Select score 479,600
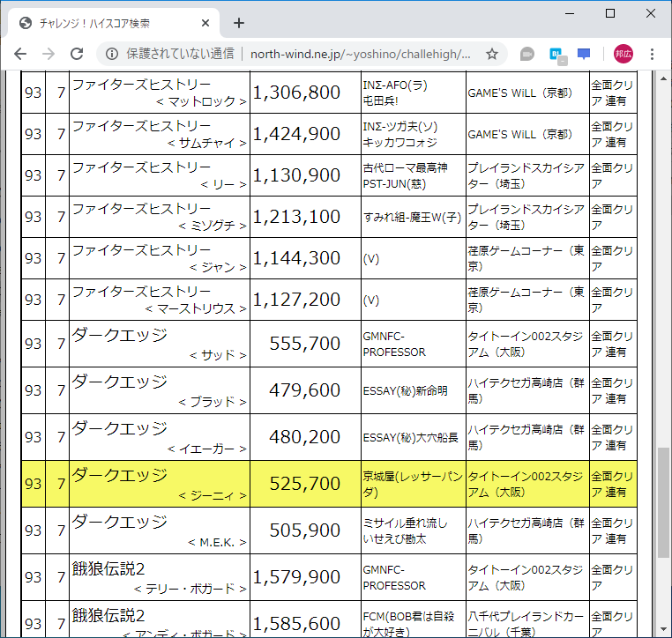This screenshot has width=672, height=638. click(x=305, y=390)
